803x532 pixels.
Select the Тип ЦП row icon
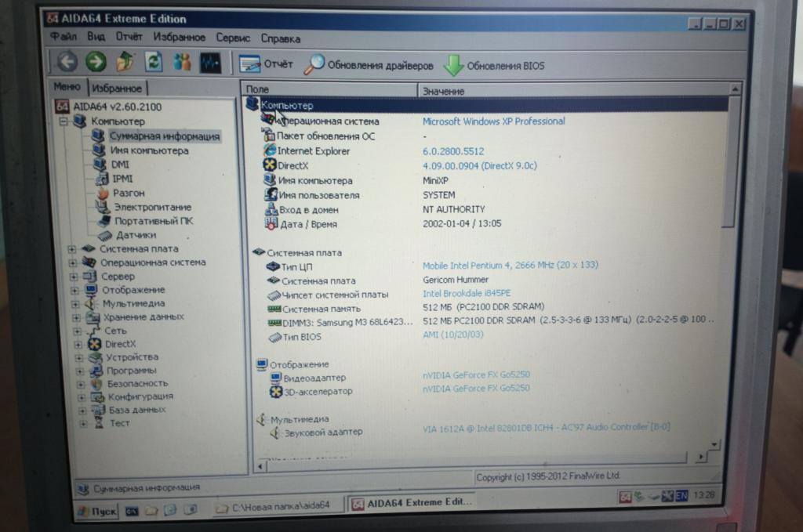pos(273,266)
